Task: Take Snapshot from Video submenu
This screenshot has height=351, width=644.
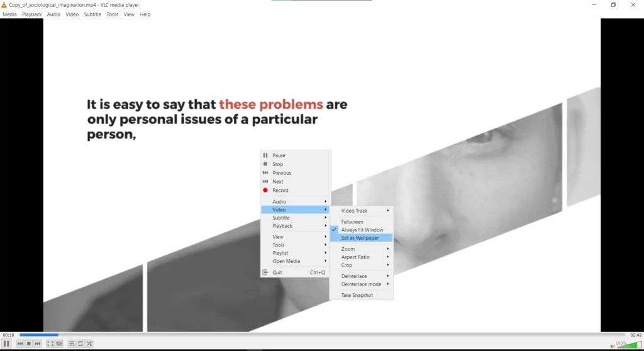Action: 362,295
